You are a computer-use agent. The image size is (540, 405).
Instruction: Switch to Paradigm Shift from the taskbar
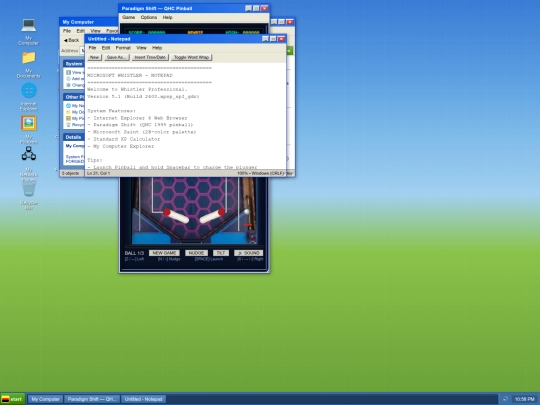point(92,399)
